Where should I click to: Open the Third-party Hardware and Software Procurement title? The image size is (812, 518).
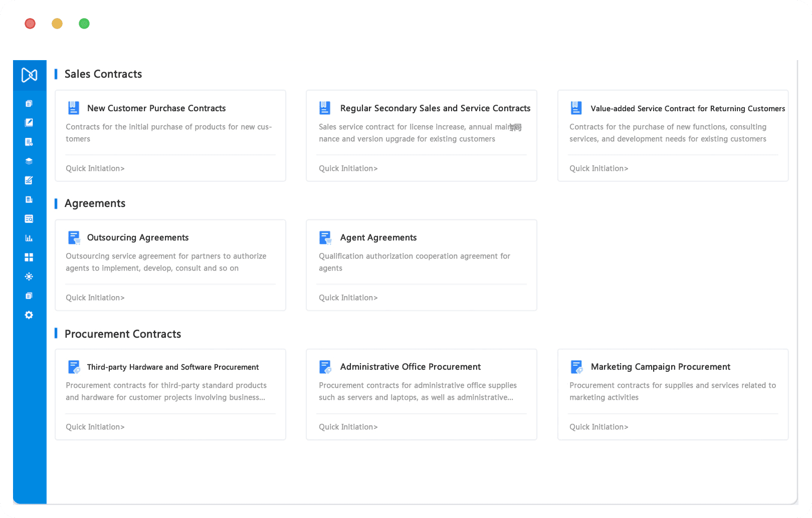[173, 367]
